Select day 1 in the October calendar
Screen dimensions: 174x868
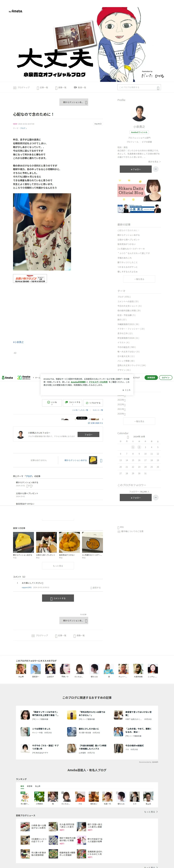(133, 447)
